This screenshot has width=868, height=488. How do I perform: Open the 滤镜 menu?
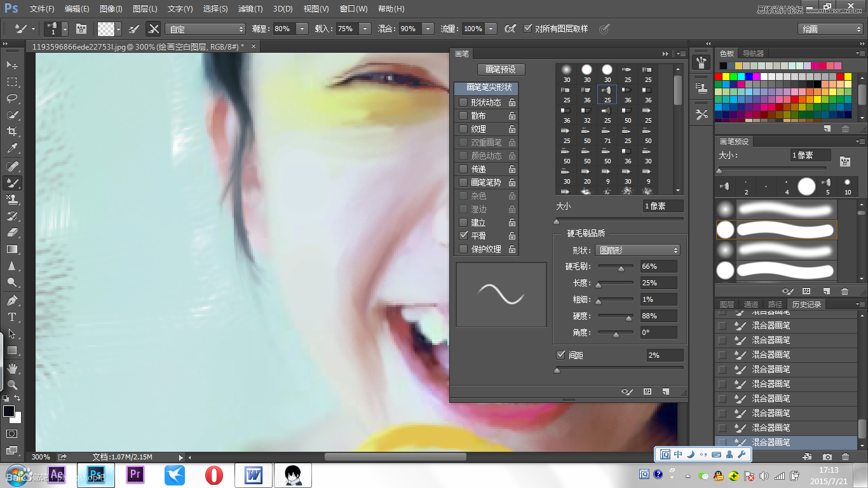coord(250,9)
